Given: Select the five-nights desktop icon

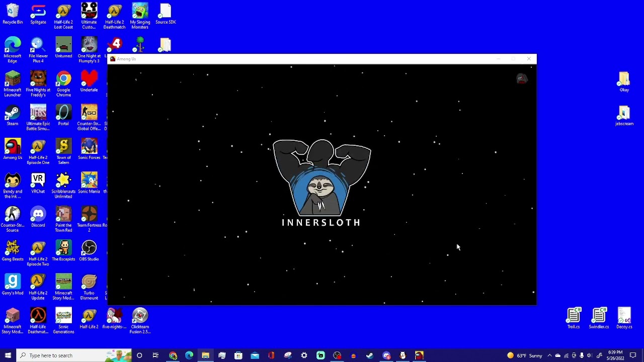Looking at the screenshot, I should 114,319.
